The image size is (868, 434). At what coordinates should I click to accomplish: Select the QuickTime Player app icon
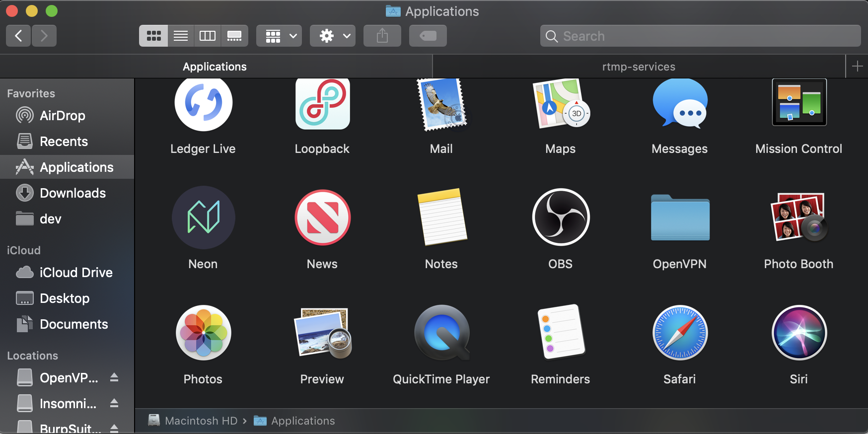click(441, 332)
